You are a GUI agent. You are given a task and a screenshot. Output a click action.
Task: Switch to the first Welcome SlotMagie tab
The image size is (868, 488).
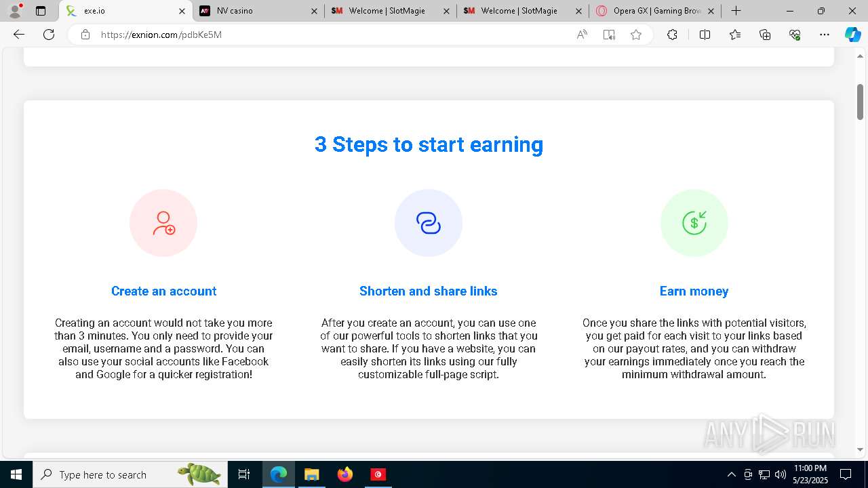pyautogui.click(x=391, y=11)
